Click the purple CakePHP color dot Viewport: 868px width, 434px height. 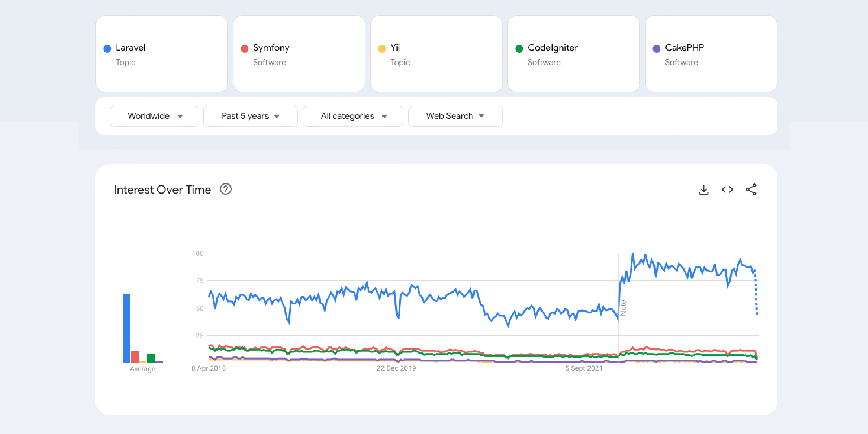tap(656, 49)
